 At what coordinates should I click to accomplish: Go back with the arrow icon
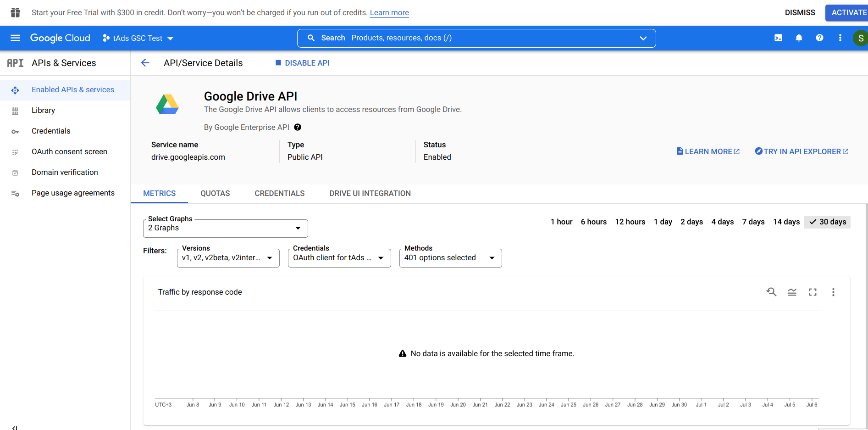coord(145,63)
